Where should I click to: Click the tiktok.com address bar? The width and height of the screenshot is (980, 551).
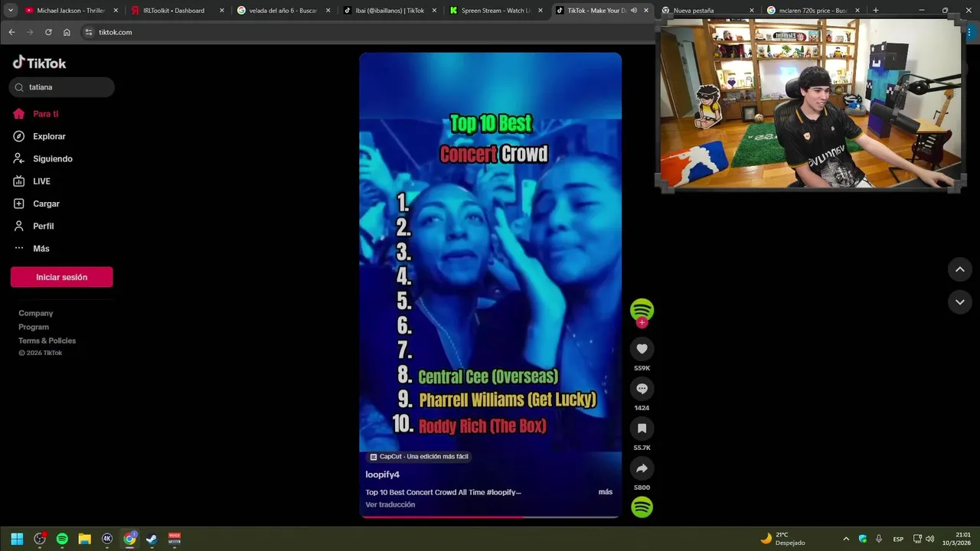367,32
